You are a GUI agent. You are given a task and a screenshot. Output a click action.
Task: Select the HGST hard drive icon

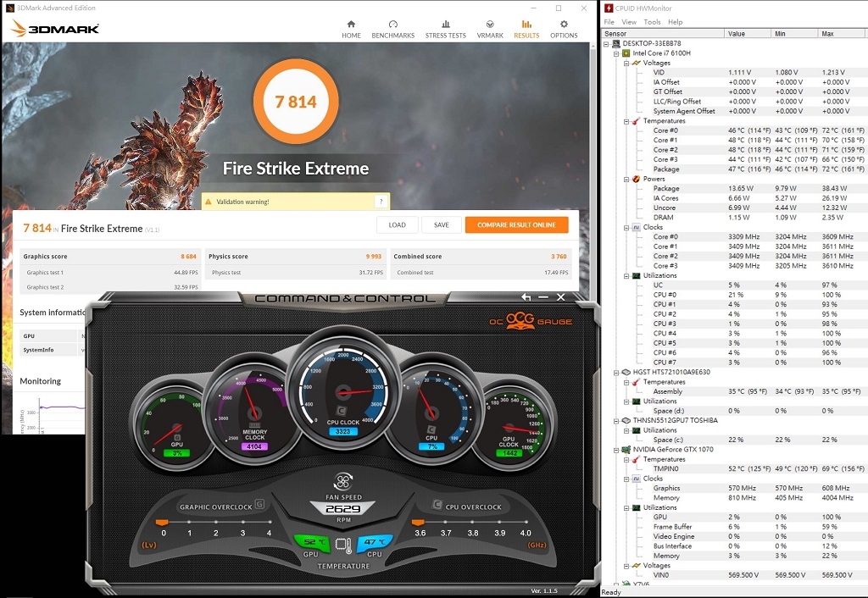(626, 373)
